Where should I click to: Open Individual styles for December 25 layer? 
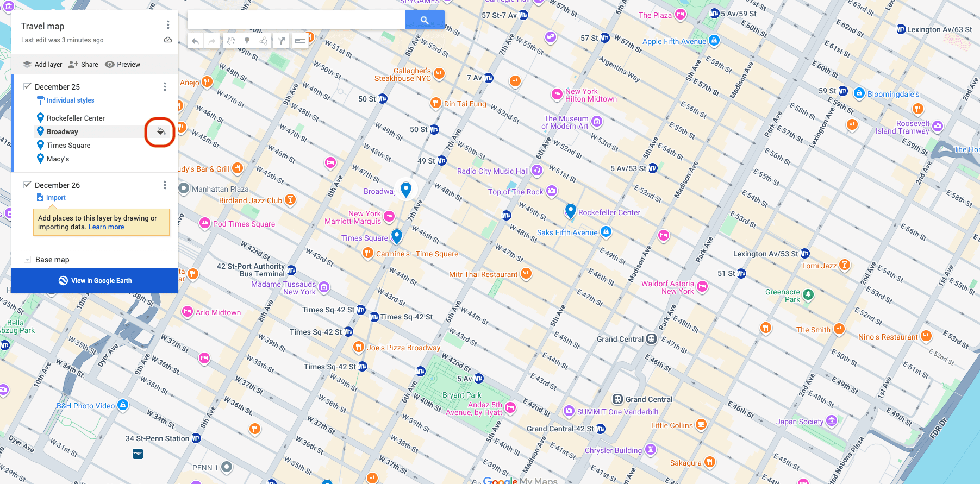[x=70, y=100]
